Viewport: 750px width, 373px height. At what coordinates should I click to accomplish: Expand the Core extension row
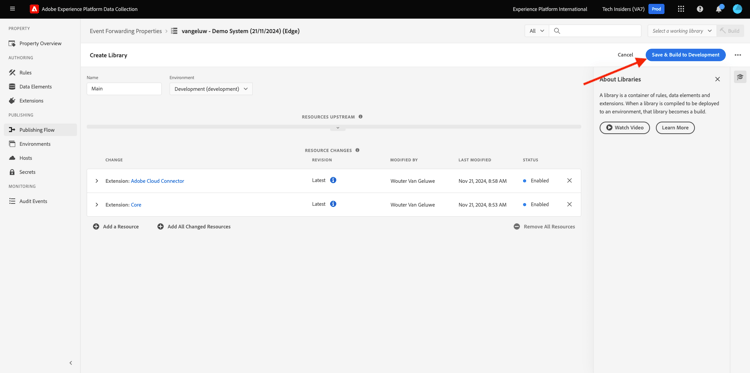[97, 205]
